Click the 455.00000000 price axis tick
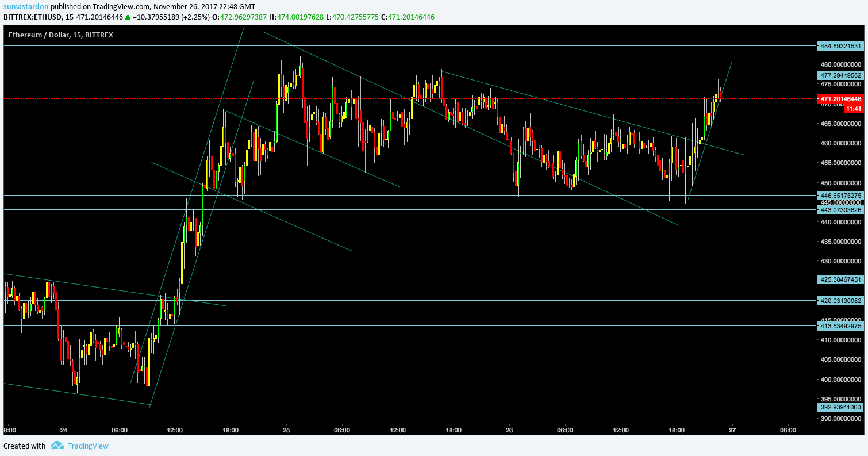 tap(842, 163)
